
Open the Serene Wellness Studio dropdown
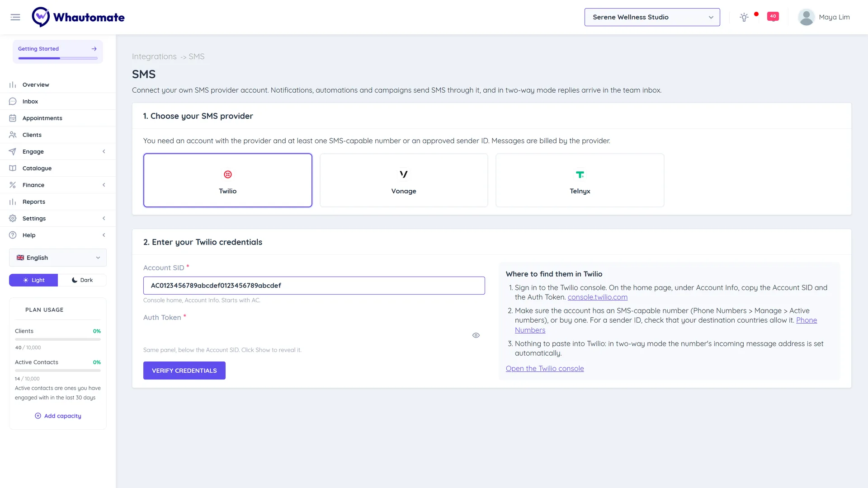652,17
